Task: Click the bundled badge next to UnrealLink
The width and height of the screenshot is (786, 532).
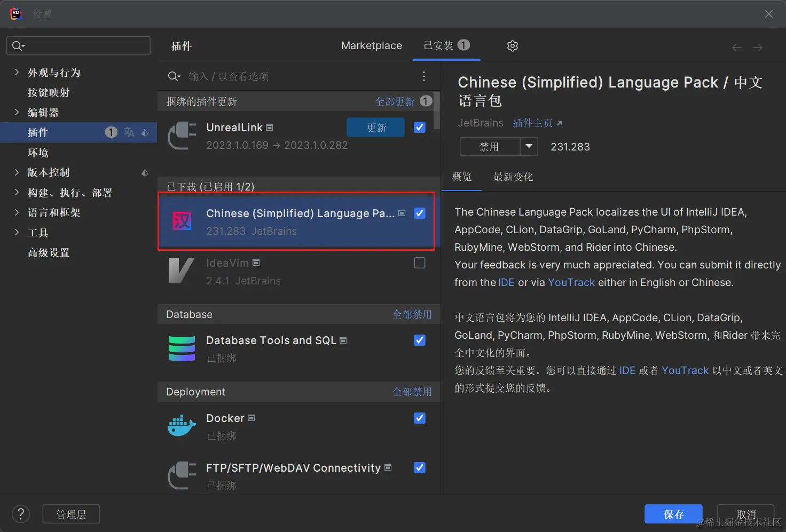Action: (270, 128)
